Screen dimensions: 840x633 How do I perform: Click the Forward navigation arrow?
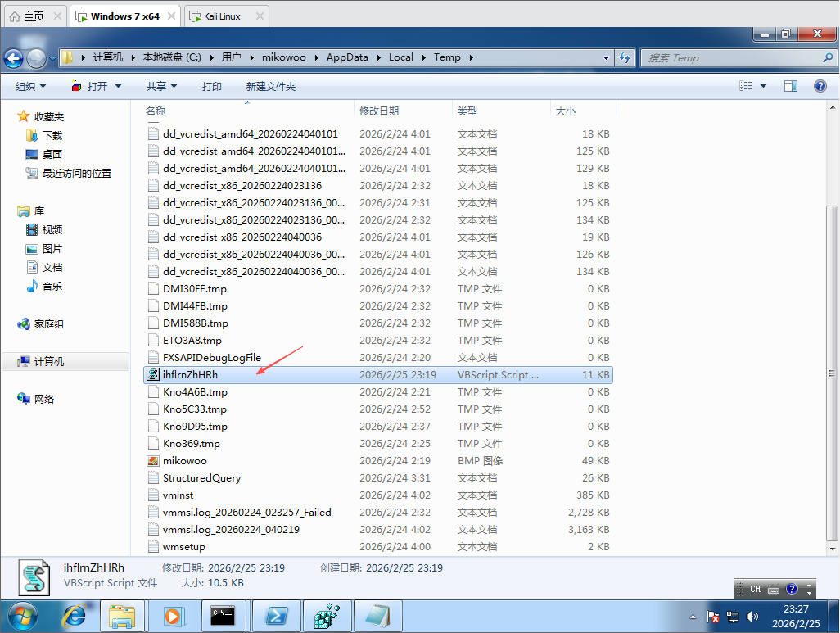pyautogui.click(x=36, y=58)
